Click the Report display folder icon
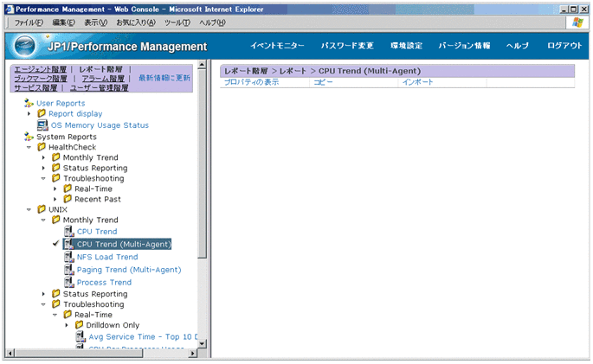Viewport: 593px width, 364px height. click(x=42, y=113)
